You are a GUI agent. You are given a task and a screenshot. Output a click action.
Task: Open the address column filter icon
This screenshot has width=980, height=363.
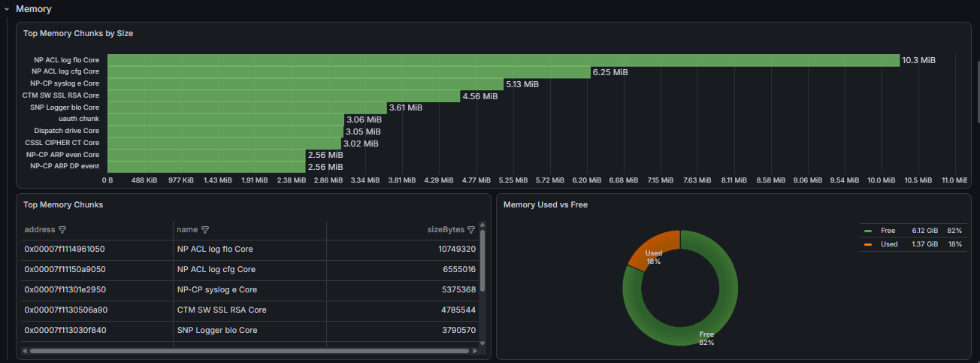(62, 230)
